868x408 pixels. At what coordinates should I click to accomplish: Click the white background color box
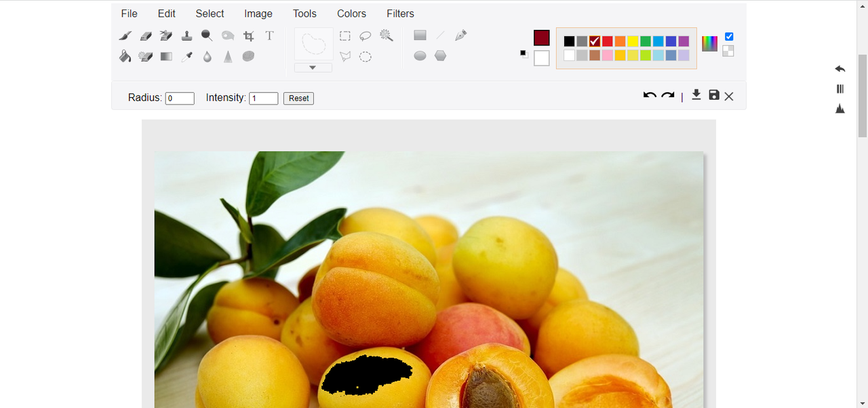(x=542, y=58)
